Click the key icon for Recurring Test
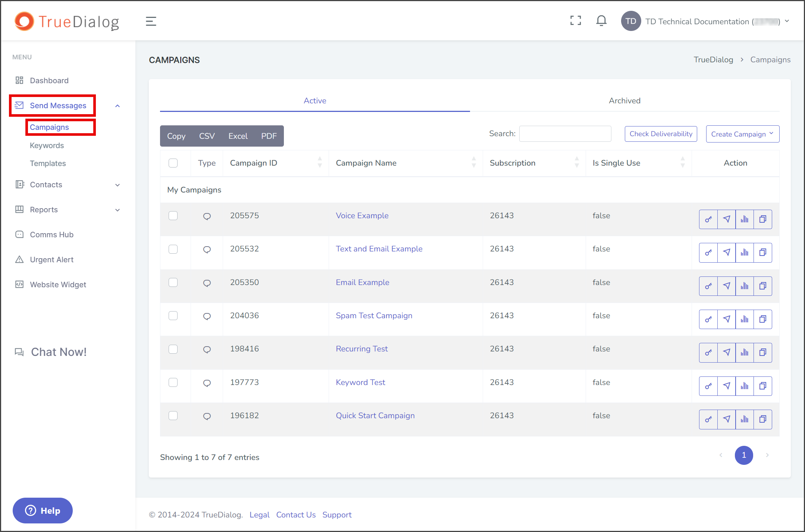This screenshot has height=532, width=805. 708,353
